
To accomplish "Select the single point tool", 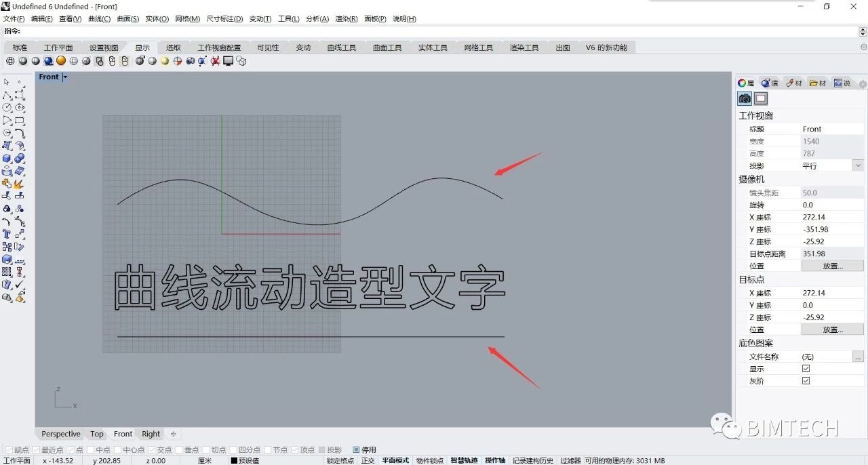I will [x=20, y=82].
